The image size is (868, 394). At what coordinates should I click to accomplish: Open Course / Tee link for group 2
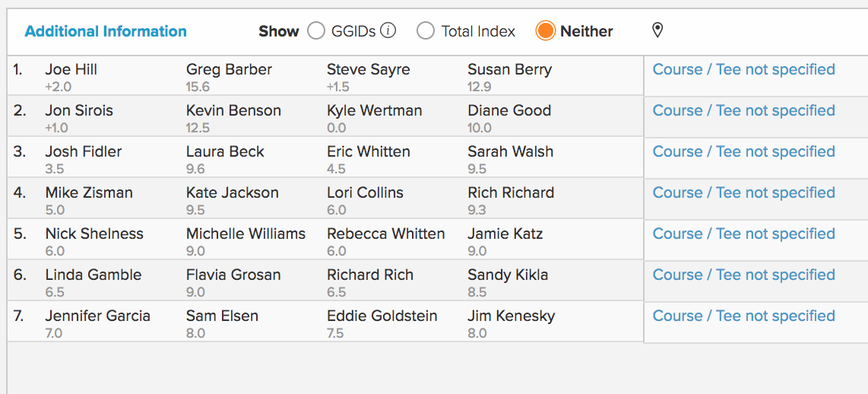point(743,110)
